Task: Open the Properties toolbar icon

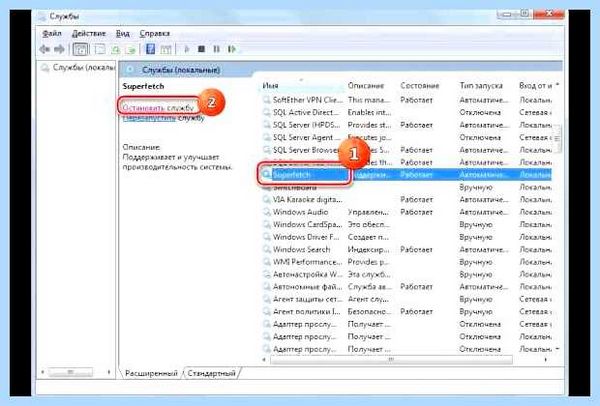Action: pyautogui.click(x=99, y=49)
